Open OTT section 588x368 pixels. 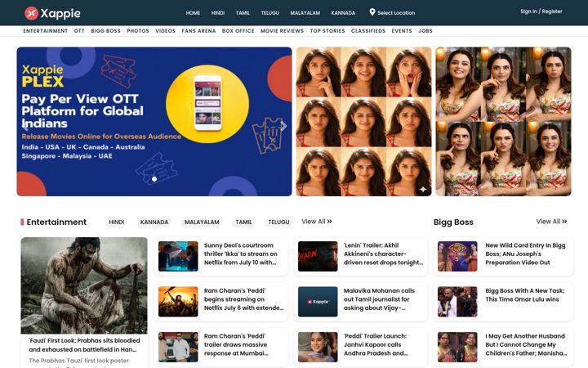click(79, 31)
